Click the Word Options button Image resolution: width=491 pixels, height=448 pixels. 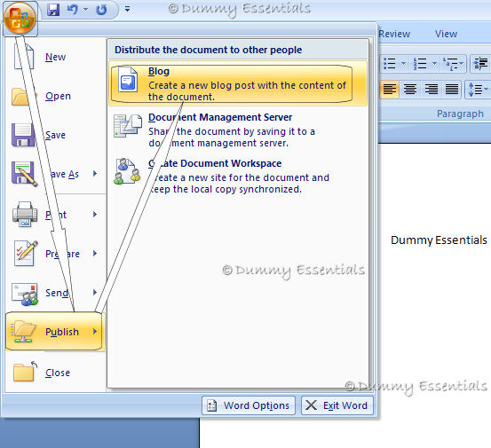coord(249,405)
